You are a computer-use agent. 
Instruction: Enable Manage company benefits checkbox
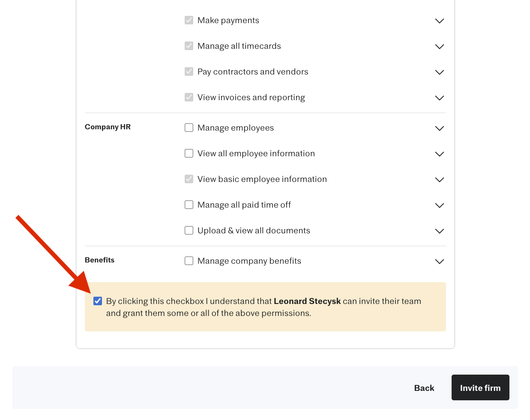[x=189, y=261]
